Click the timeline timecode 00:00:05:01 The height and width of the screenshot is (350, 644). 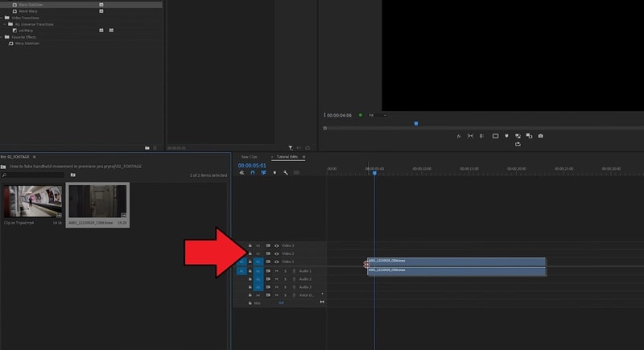click(252, 166)
